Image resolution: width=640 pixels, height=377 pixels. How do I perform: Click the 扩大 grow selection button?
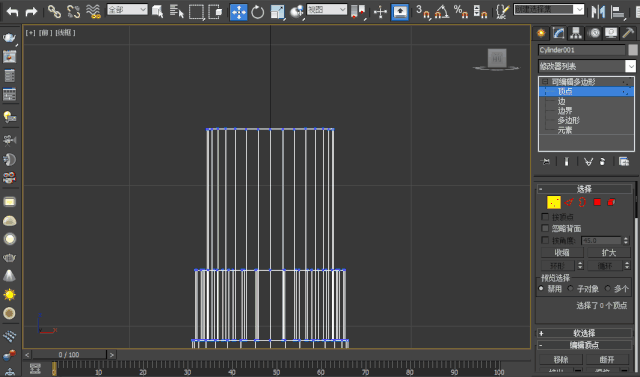click(609, 253)
